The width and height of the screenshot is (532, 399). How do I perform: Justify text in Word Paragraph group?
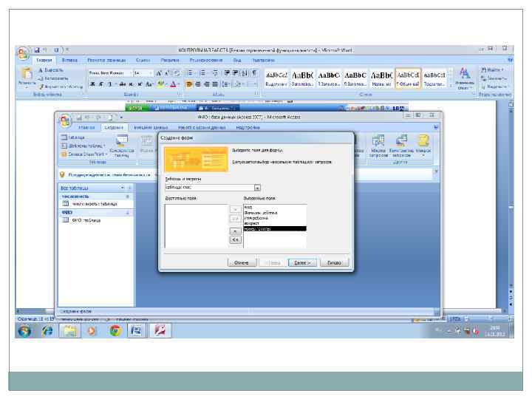(x=215, y=84)
